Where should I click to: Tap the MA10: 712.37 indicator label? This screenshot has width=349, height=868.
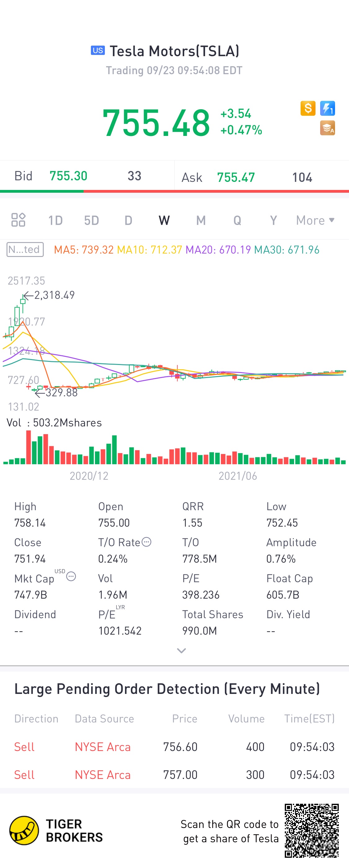coord(150,250)
